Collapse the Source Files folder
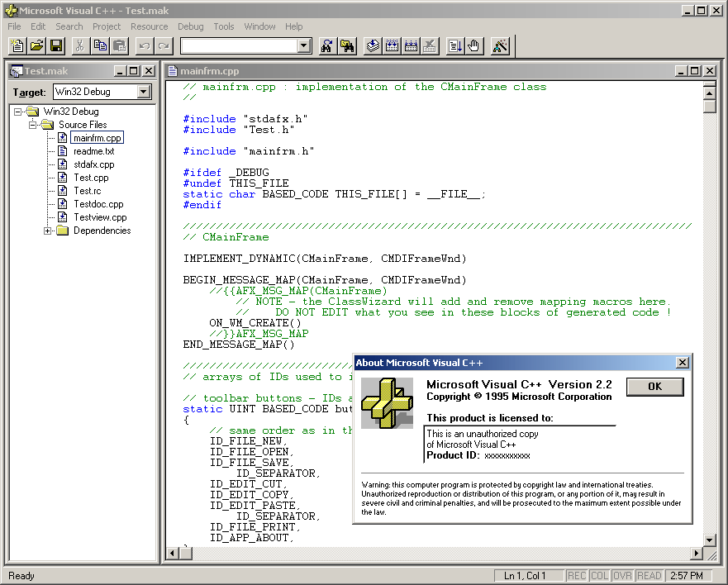This screenshot has width=728, height=585. (x=33, y=125)
